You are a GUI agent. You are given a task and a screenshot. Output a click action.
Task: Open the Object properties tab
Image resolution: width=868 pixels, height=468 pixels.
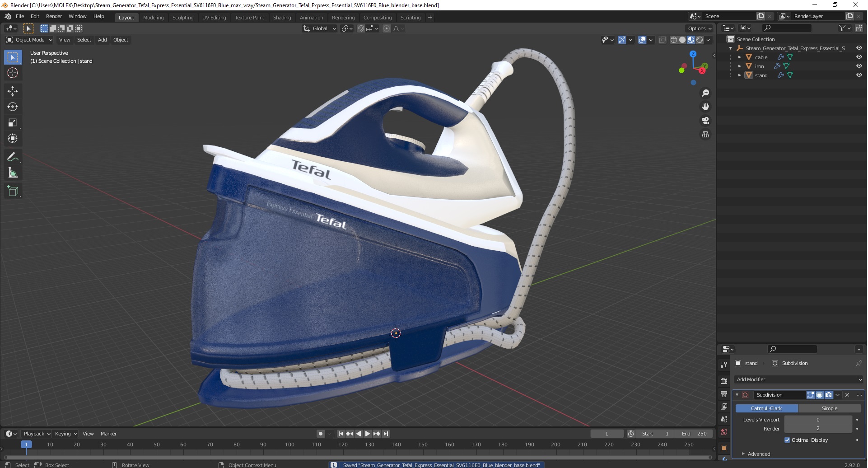coord(724,448)
